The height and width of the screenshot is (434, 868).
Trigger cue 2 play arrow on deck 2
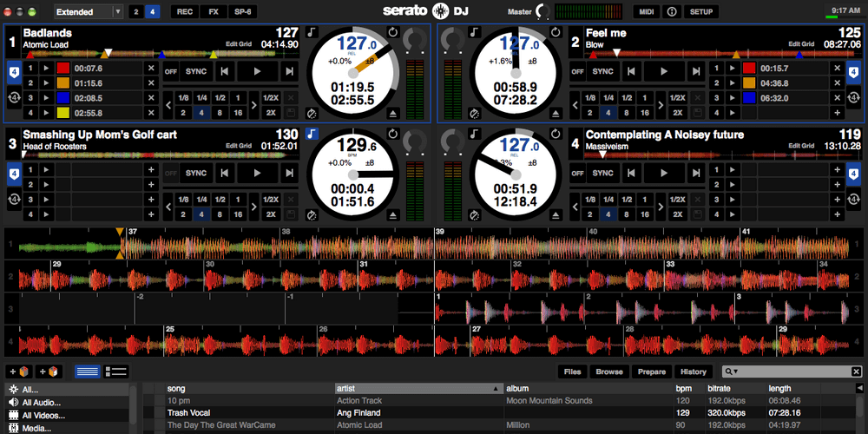coord(733,83)
